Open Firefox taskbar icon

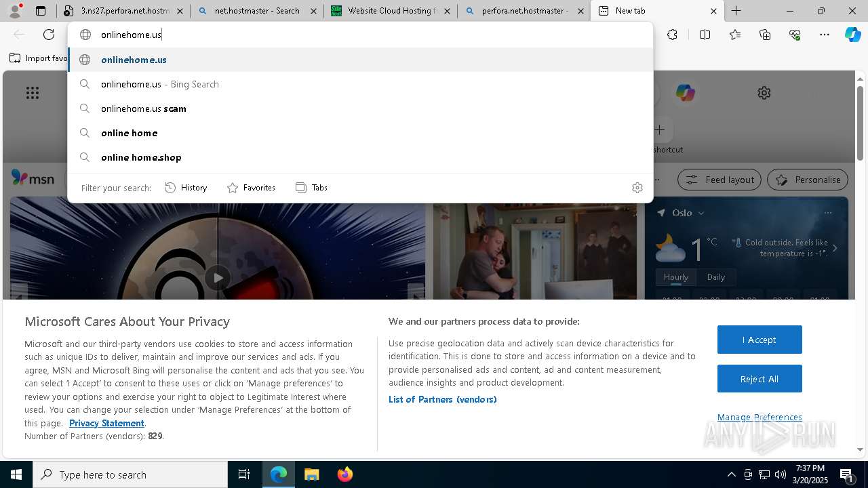click(x=344, y=474)
